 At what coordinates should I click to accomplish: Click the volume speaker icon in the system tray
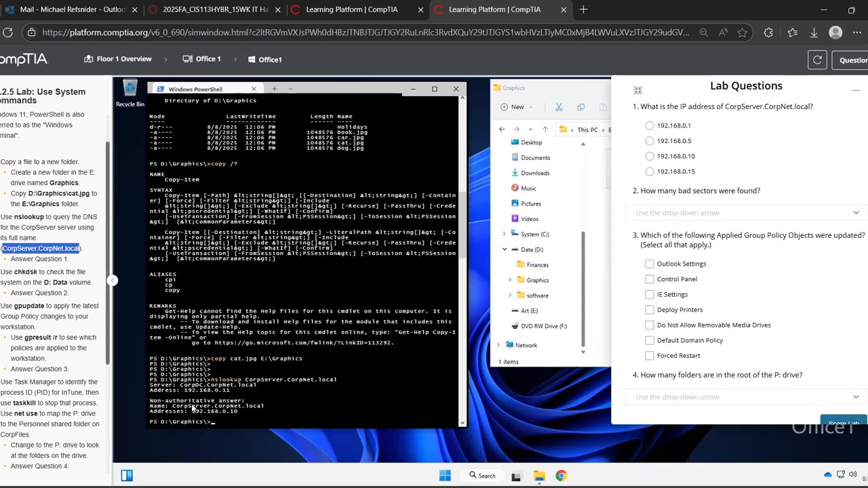point(853,474)
